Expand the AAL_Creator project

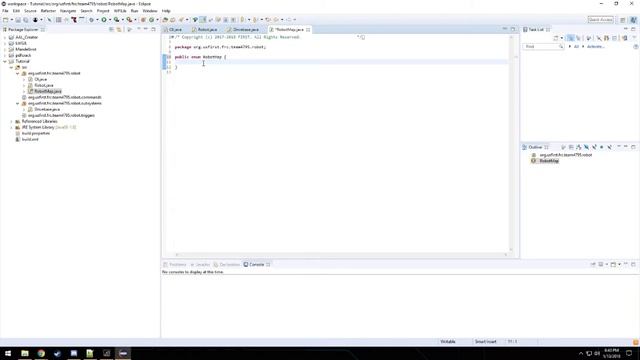point(5,37)
